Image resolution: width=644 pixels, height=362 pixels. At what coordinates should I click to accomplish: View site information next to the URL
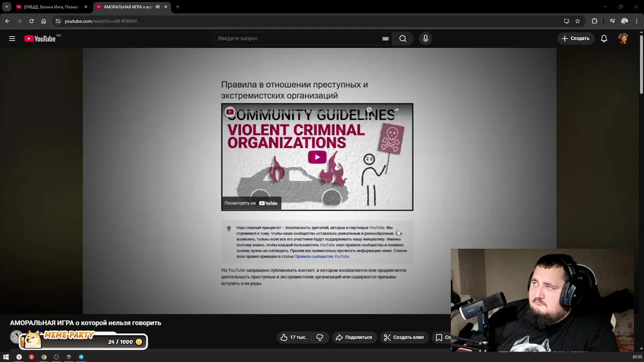58,21
